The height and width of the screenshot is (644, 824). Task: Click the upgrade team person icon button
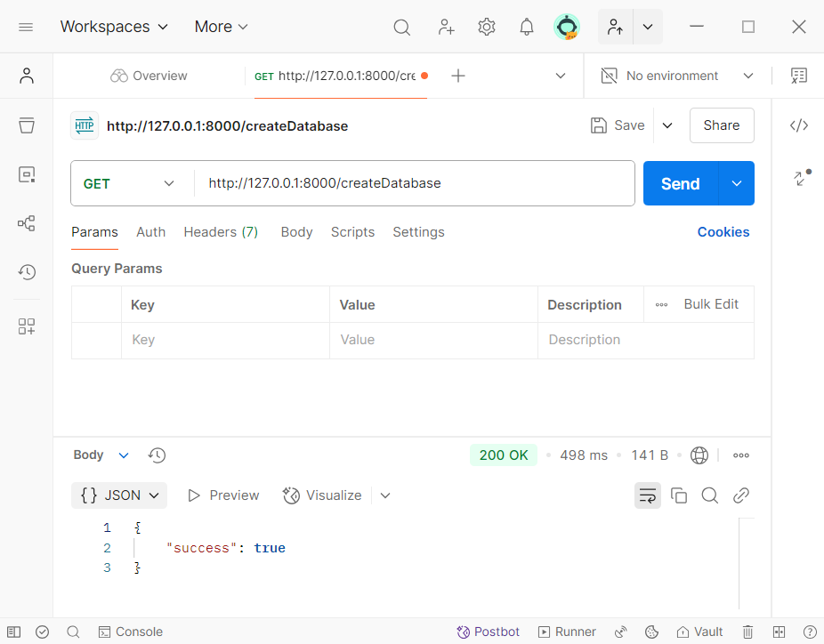(x=615, y=27)
